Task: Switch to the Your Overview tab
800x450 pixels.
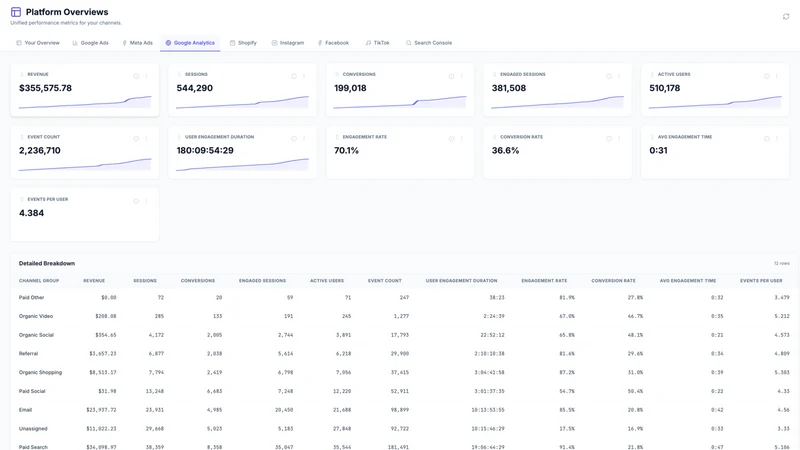Action: 38,43
